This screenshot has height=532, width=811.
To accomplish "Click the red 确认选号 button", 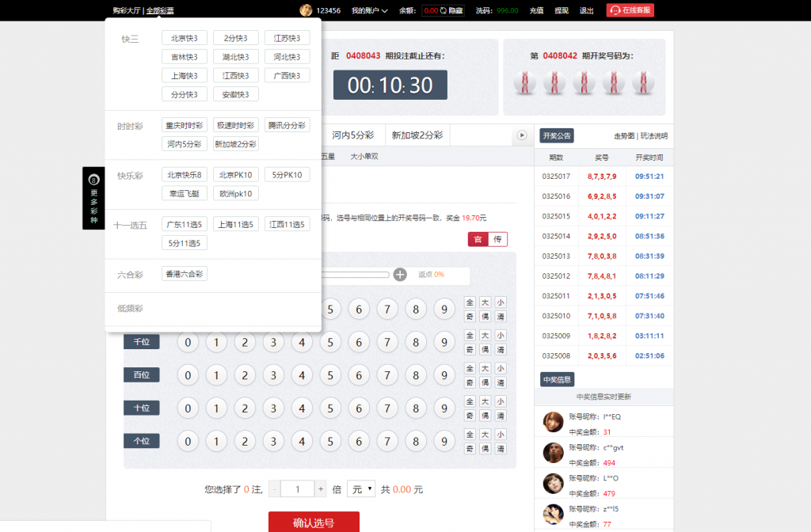I will (314, 522).
